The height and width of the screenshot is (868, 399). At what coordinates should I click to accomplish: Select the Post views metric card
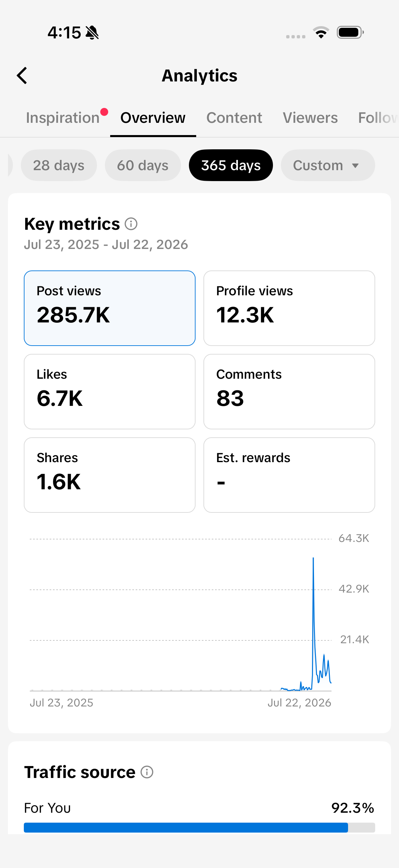coord(110,308)
